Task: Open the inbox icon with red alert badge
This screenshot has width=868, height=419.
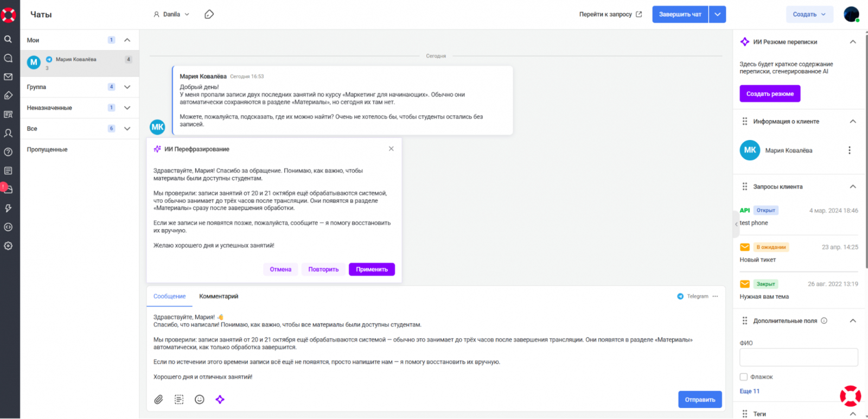Action: [8, 189]
